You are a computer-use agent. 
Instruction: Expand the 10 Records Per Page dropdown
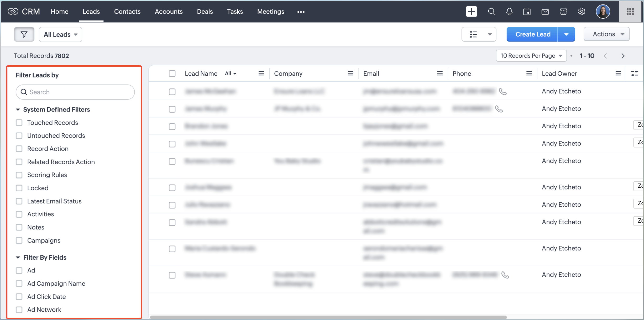pos(531,56)
